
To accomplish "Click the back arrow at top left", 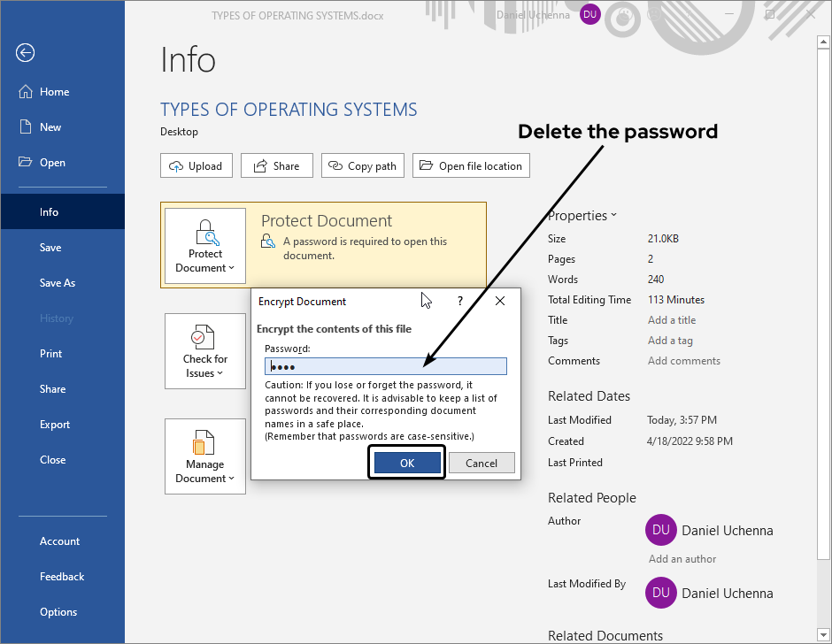I will tap(25, 53).
